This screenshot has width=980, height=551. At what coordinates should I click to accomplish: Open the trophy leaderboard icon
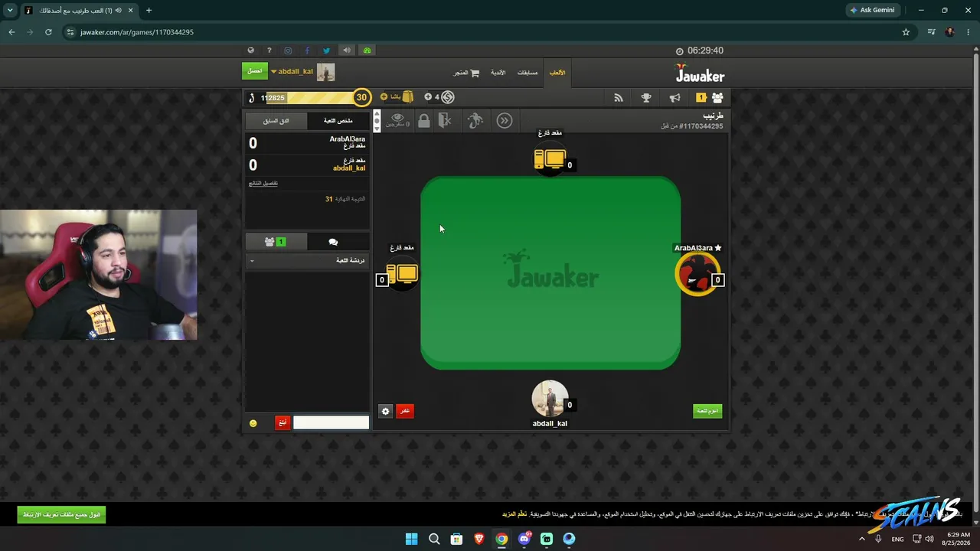[646, 98]
